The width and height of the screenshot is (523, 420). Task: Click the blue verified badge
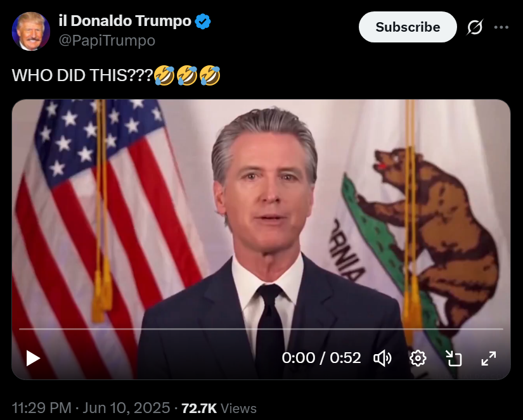(x=203, y=22)
